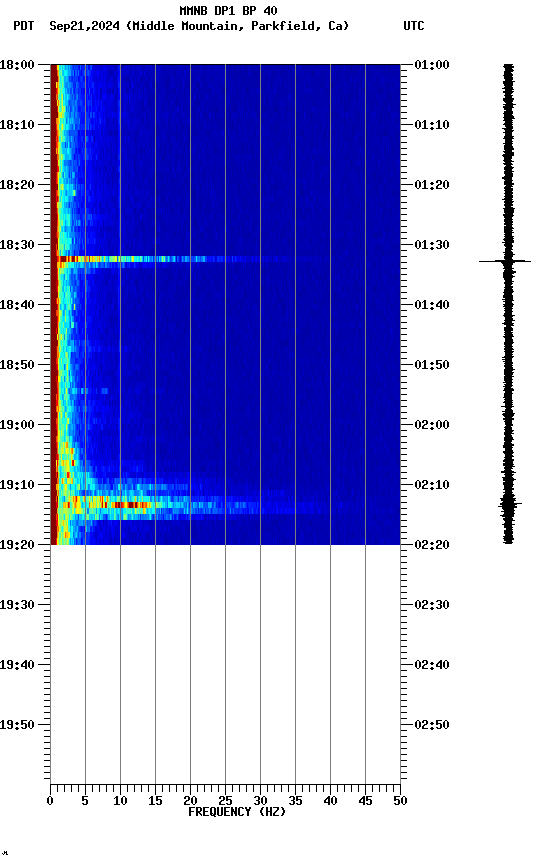Click the '01:30' UTC time label
This screenshot has width=552, height=864.
(x=432, y=245)
